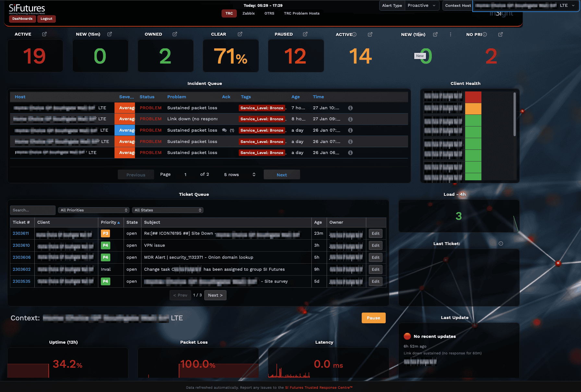Image resolution: width=581 pixels, height=392 pixels.
Task: Click the first green Client Health status block
Action: 473,120
